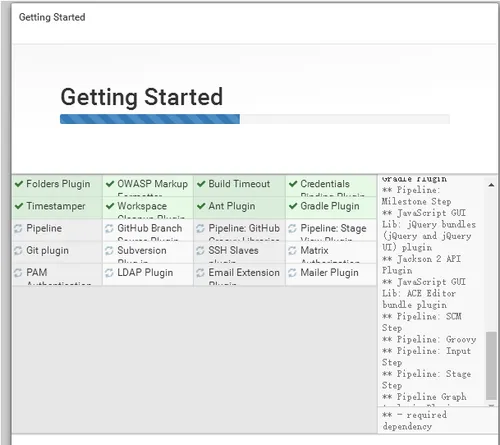500x445 pixels.
Task: Click the Pipeline: Groovy log entry
Action: (429, 339)
